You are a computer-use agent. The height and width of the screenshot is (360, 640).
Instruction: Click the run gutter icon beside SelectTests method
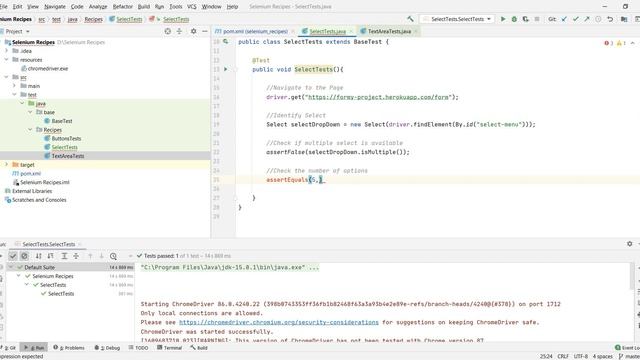click(225, 69)
